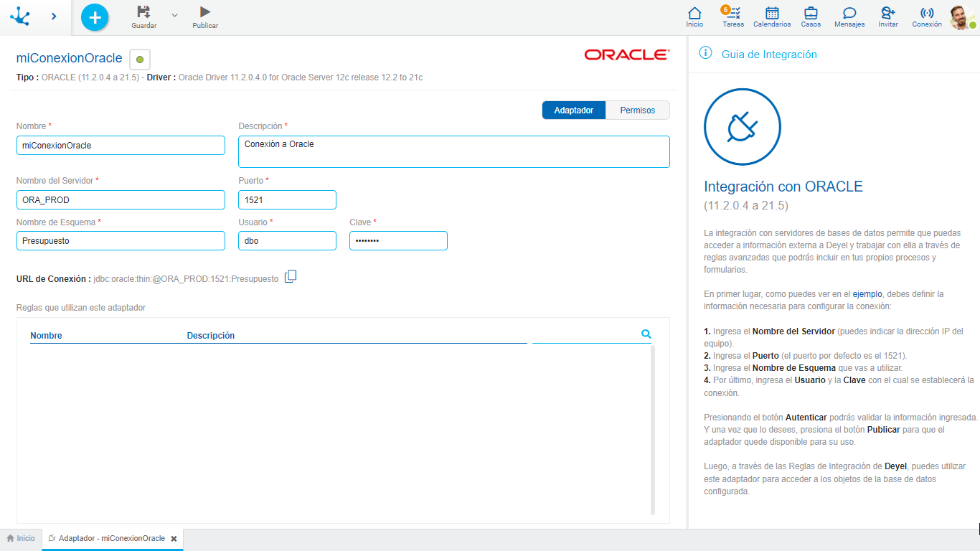
Task: Click the Puerto field
Action: point(287,199)
